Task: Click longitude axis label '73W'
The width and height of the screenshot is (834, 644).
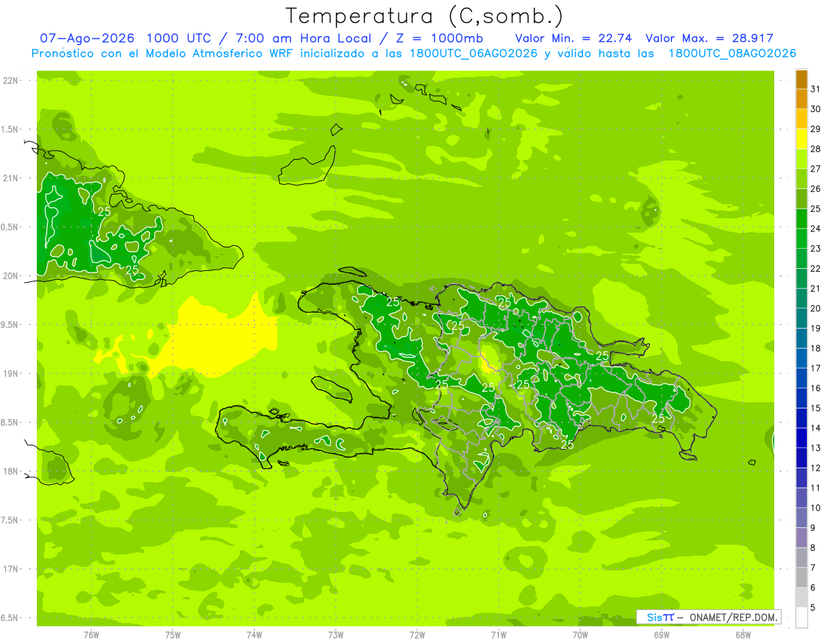Action: (x=336, y=634)
